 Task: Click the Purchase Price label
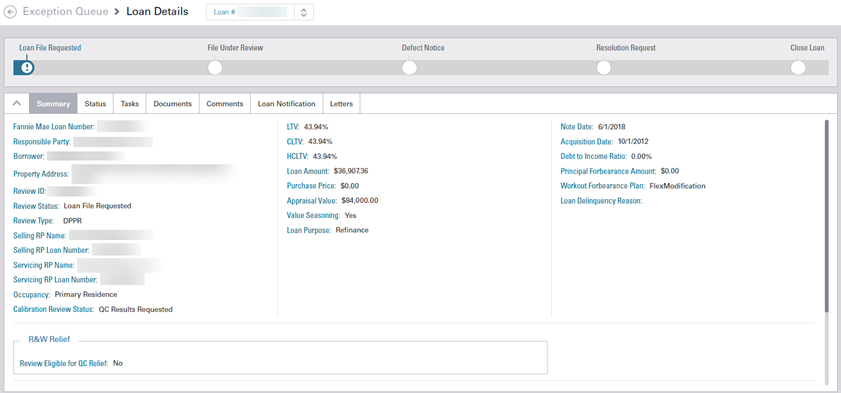tap(311, 186)
